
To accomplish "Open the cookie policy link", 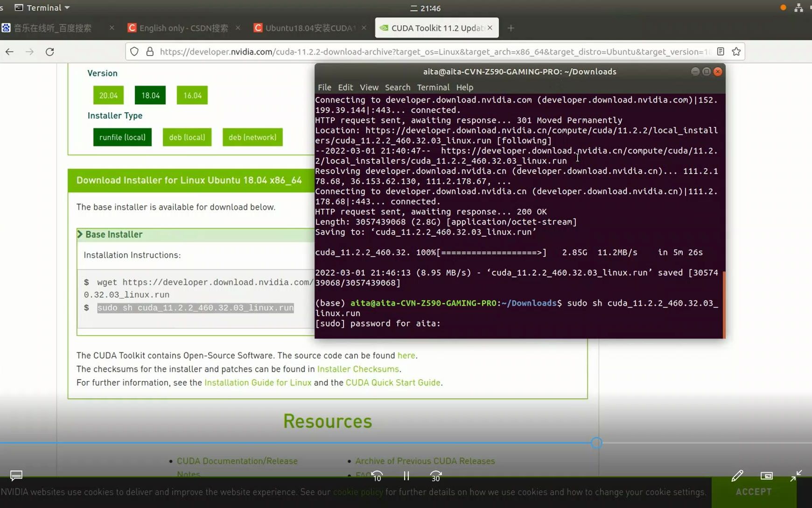I will (x=358, y=492).
